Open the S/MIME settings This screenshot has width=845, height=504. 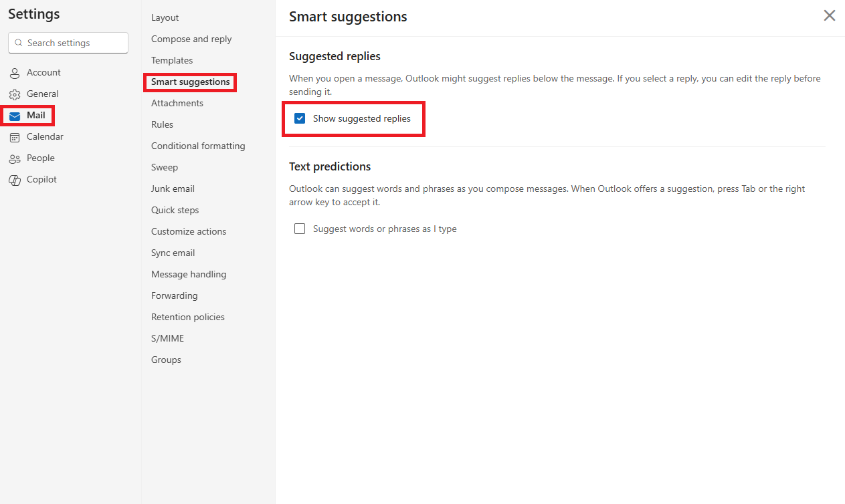coord(167,338)
